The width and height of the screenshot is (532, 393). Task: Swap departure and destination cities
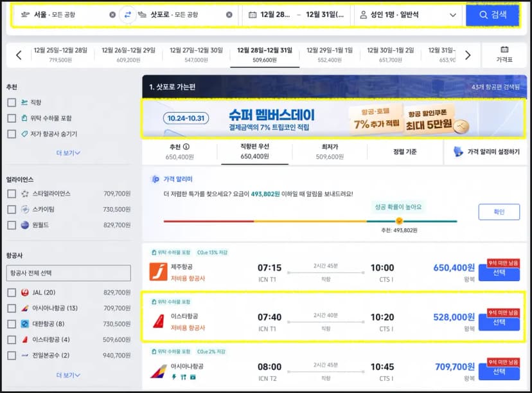(128, 15)
